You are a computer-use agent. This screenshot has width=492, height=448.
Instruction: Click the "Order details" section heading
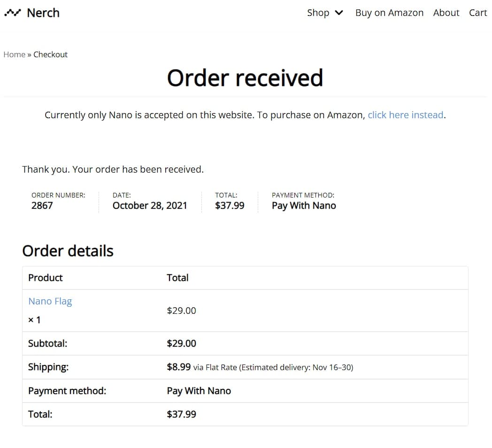68,251
